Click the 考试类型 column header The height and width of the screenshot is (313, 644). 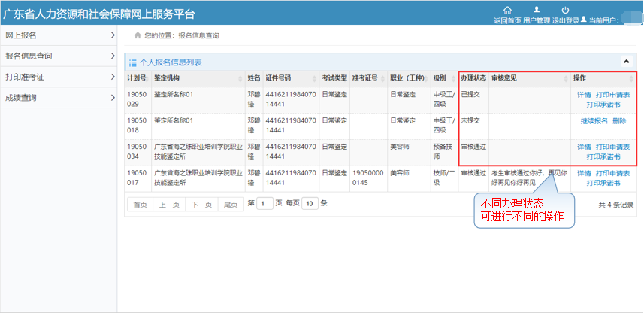pos(334,78)
